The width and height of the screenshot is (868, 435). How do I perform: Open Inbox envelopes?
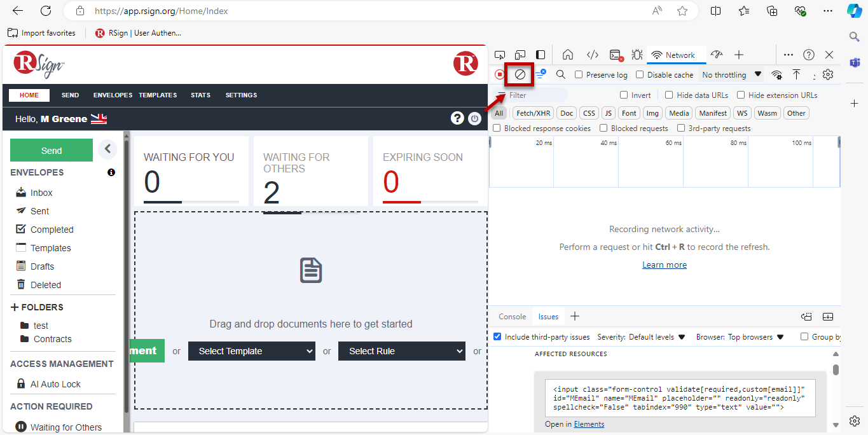tap(41, 193)
